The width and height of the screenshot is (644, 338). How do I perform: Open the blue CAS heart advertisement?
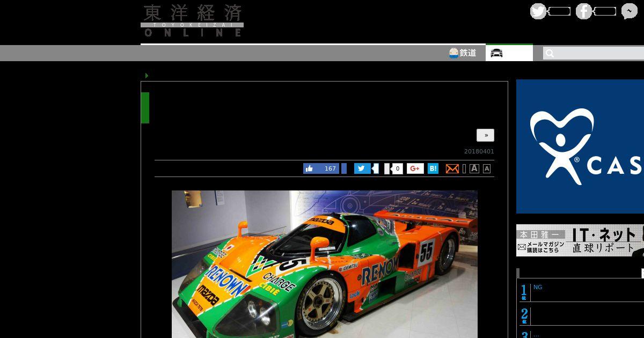pos(580,146)
